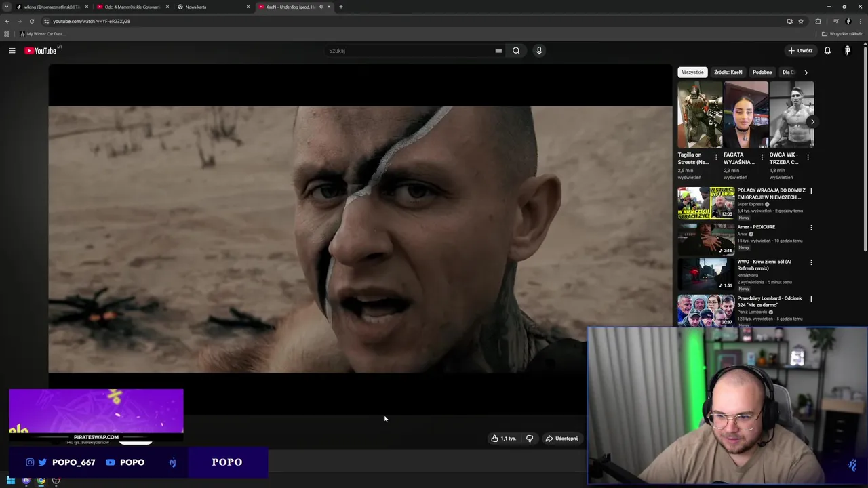Open options for Tagilla on Streets short
The image size is (868, 488).
tap(716, 157)
